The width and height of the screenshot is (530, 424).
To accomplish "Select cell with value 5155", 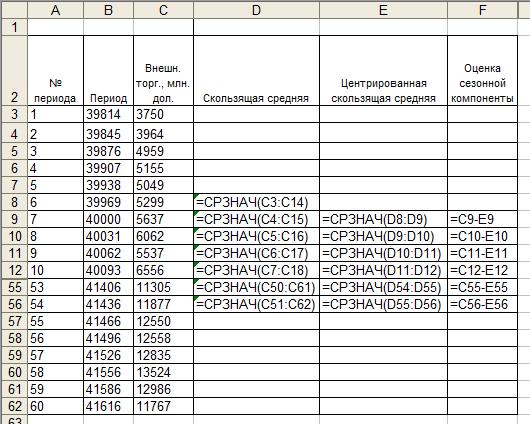I will point(163,168).
